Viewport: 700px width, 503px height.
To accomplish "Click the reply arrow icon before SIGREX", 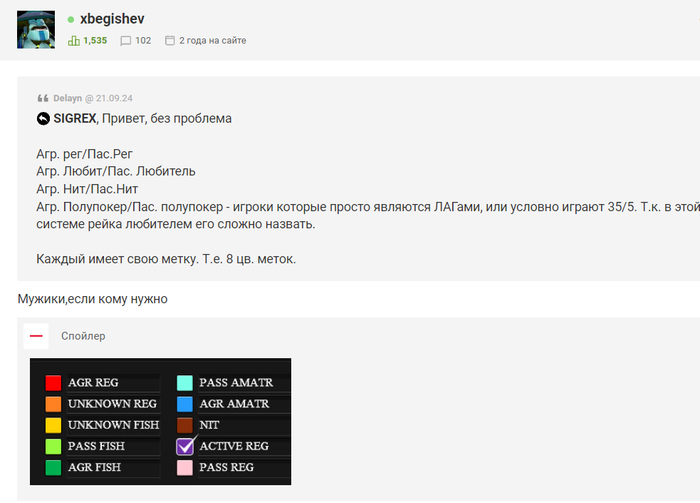I will point(43,119).
